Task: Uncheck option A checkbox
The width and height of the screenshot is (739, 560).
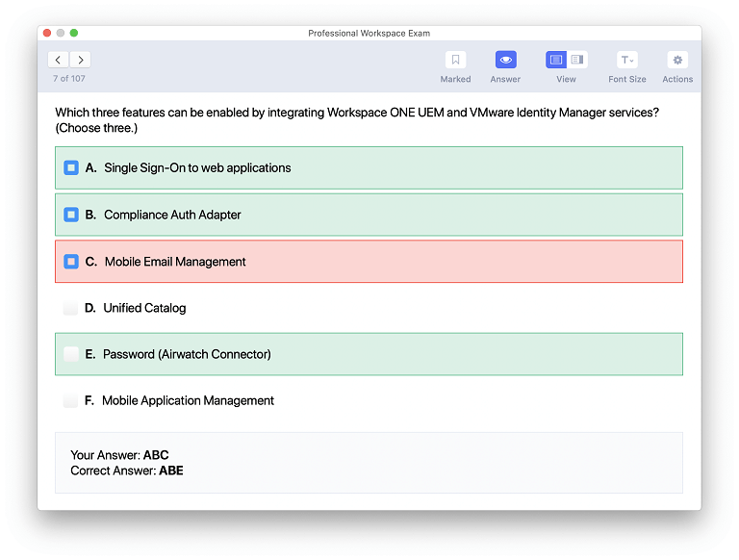Action: pos(71,167)
